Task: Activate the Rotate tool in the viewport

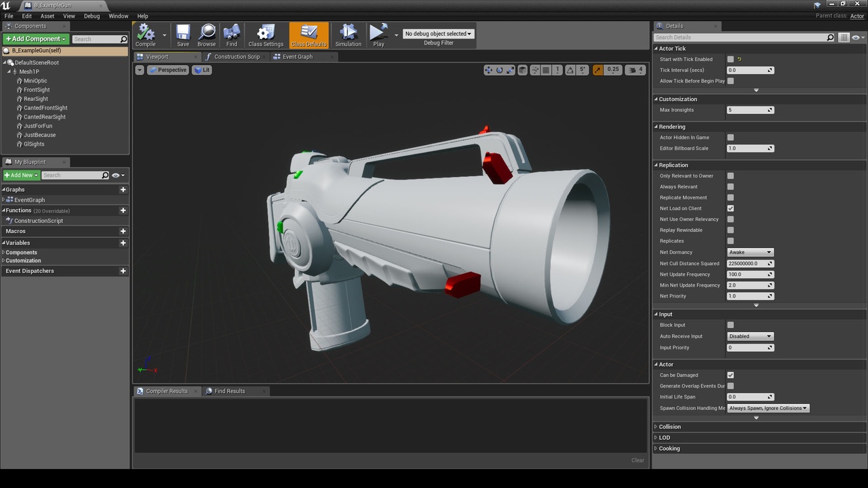Action: [x=500, y=70]
